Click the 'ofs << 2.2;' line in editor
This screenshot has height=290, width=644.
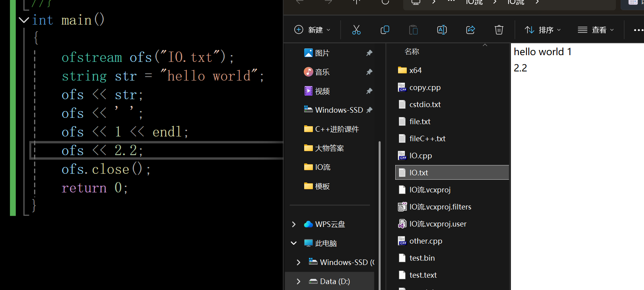click(102, 151)
